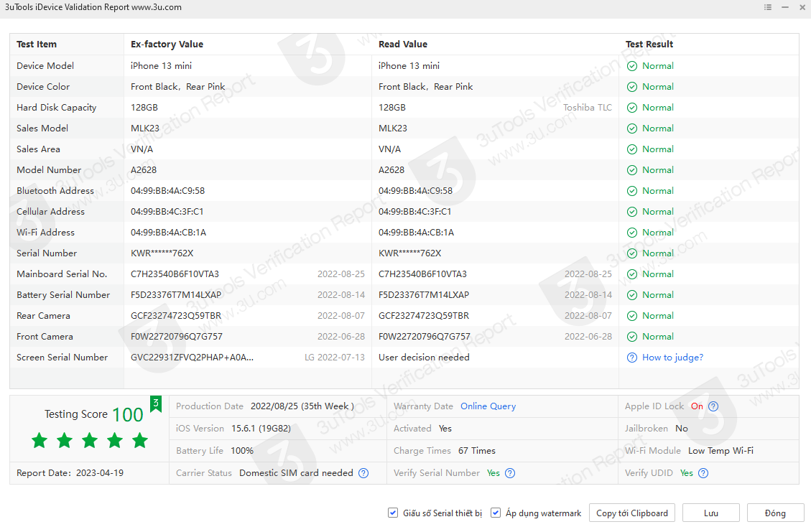This screenshot has height=532, width=811.
Task: Toggle the 'Giấu số Serial thiết bị' checkbox
Action: pyautogui.click(x=393, y=513)
